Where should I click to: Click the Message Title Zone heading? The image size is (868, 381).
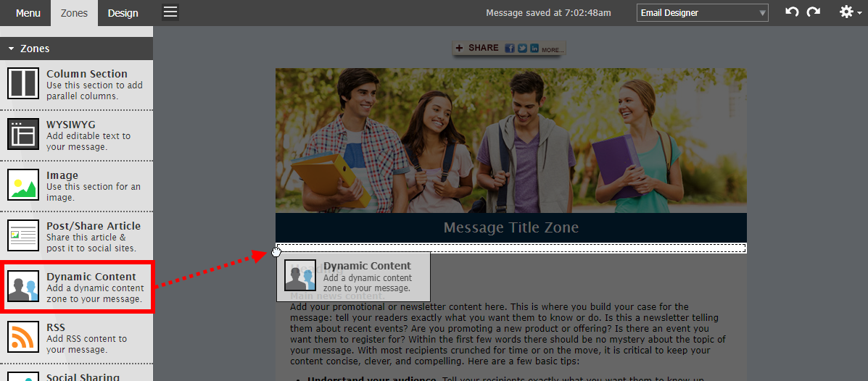(x=511, y=227)
